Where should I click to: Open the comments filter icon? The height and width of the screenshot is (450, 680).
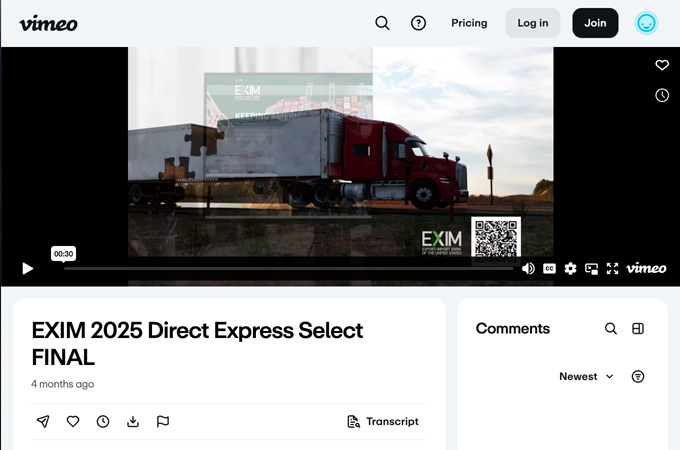coord(638,376)
